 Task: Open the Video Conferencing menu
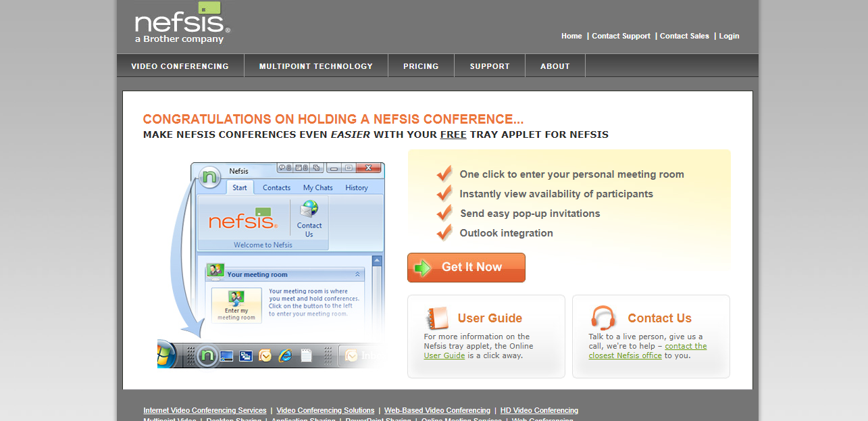point(180,66)
